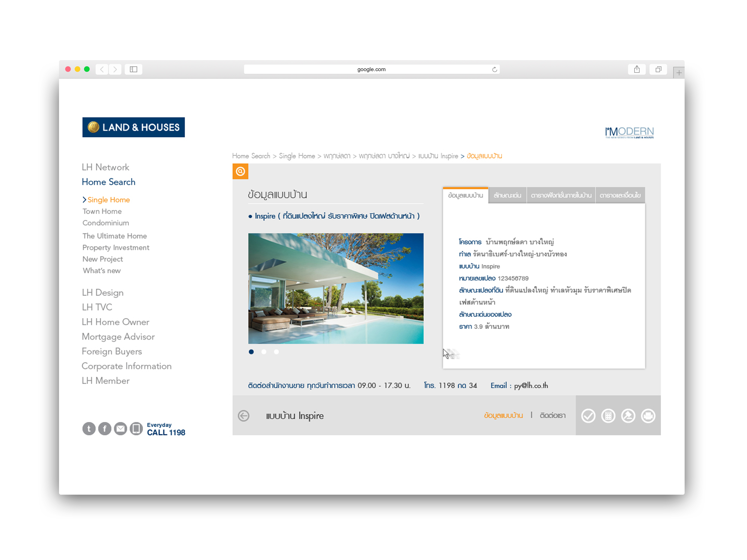Click the printer icon
Image resolution: width=747 pixels, height=560 pixels.
(x=648, y=416)
